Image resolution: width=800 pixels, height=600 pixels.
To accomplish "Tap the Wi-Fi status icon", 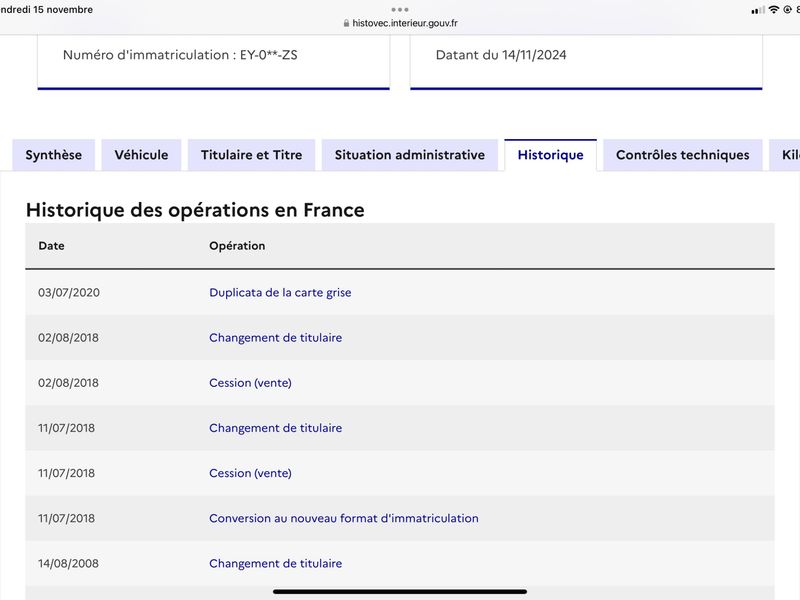I will coord(774,10).
